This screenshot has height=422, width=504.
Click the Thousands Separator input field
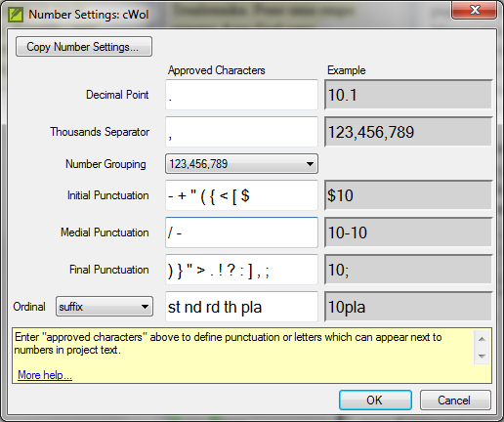coord(241,132)
